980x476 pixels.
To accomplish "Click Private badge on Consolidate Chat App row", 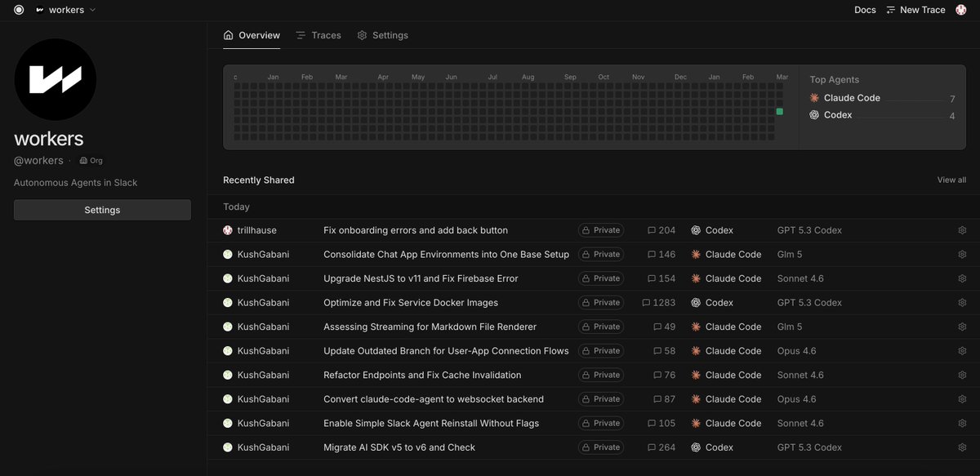I will click(x=601, y=254).
